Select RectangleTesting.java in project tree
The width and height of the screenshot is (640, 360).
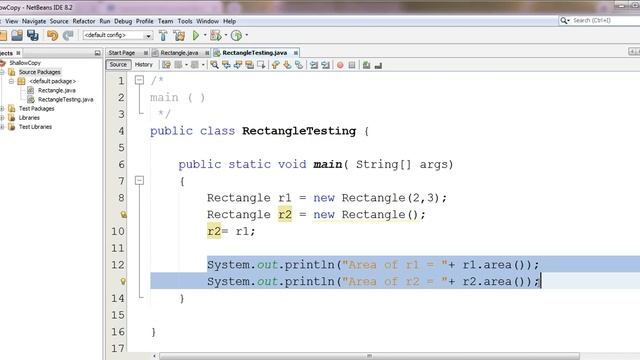(x=65, y=100)
